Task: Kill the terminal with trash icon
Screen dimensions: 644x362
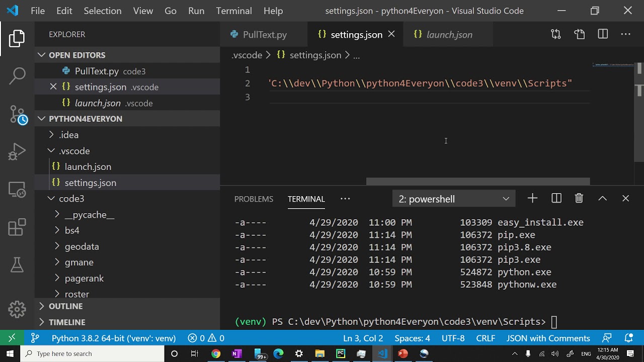Action: (x=579, y=199)
